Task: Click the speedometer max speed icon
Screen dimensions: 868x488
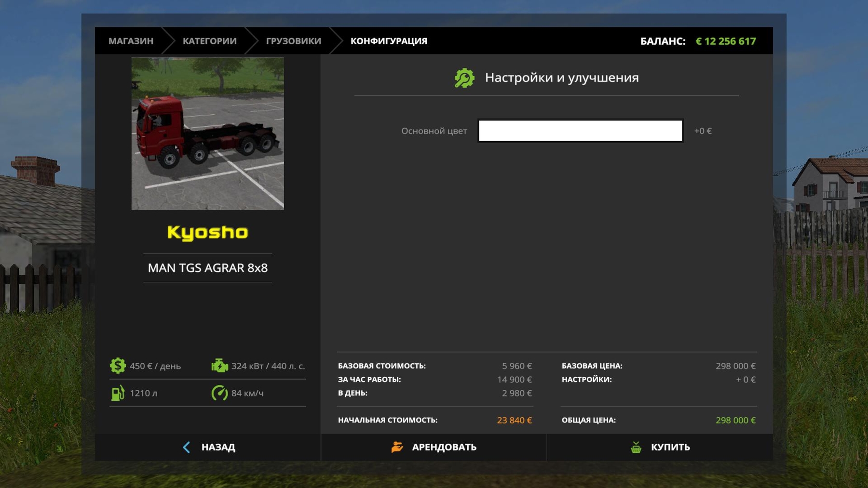Action: tap(219, 393)
